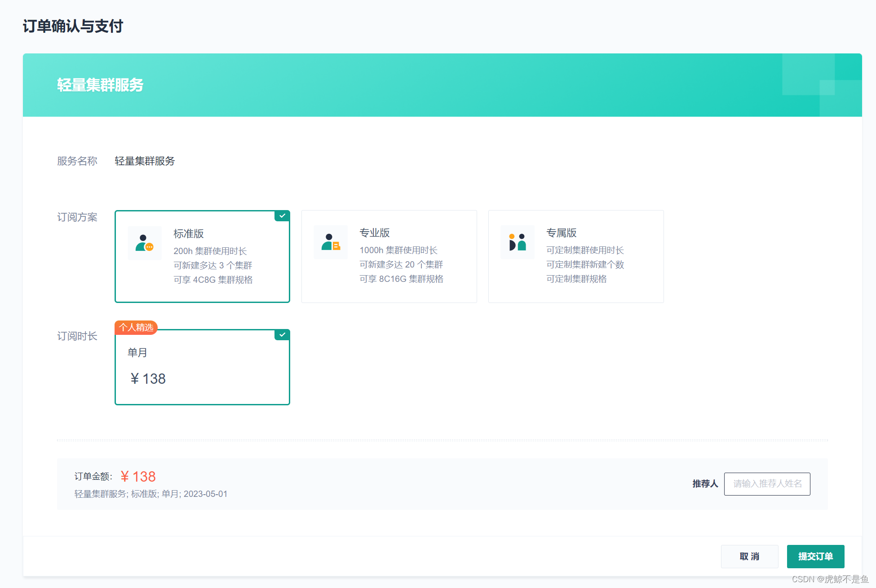Click the 推荐人 label
Viewport: 876px width, 588px height.
coord(705,484)
